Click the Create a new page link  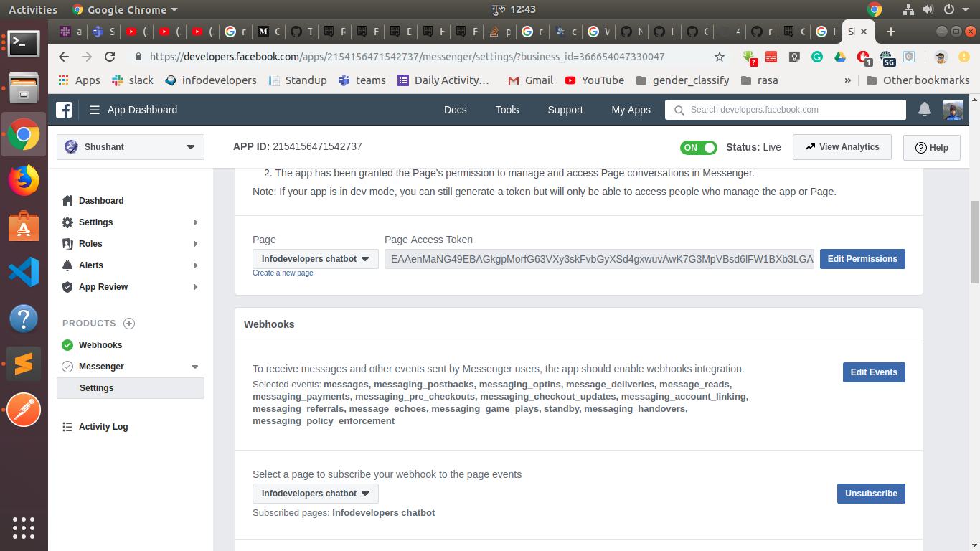[x=283, y=273]
